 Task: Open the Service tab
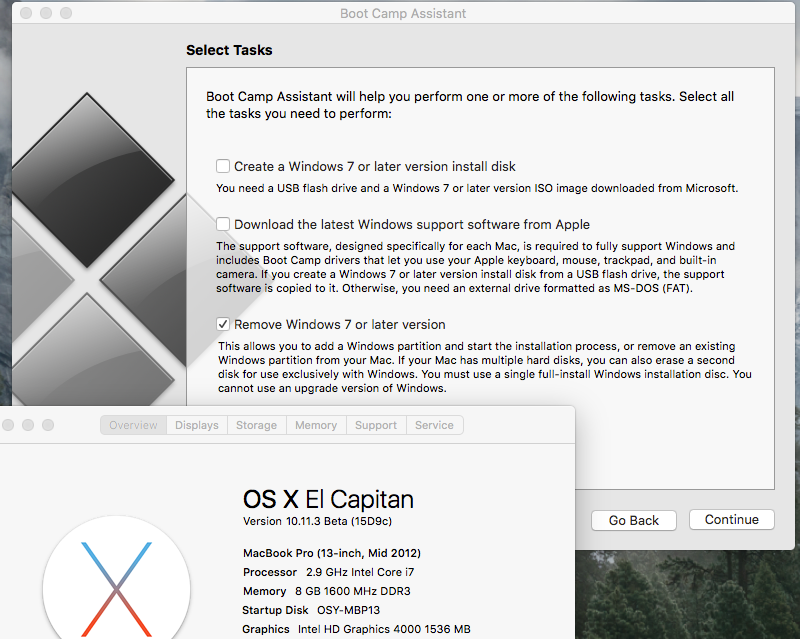tap(434, 425)
